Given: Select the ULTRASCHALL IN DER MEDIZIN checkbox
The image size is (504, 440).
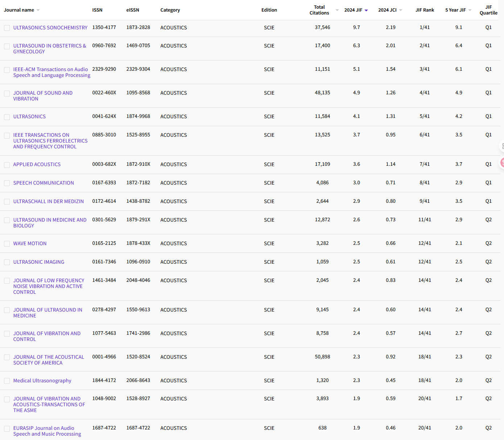Looking at the screenshot, I should [7, 202].
